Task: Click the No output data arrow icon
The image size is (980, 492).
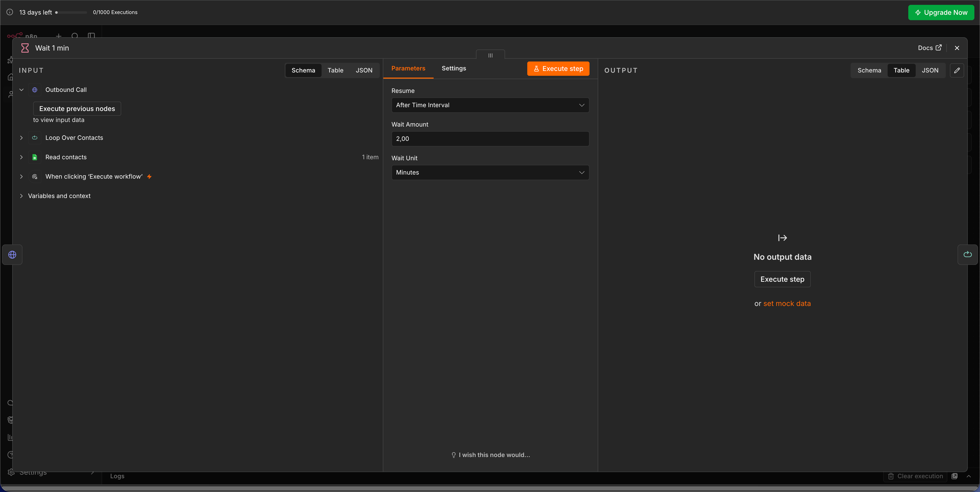Action: pyautogui.click(x=782, y=238)
